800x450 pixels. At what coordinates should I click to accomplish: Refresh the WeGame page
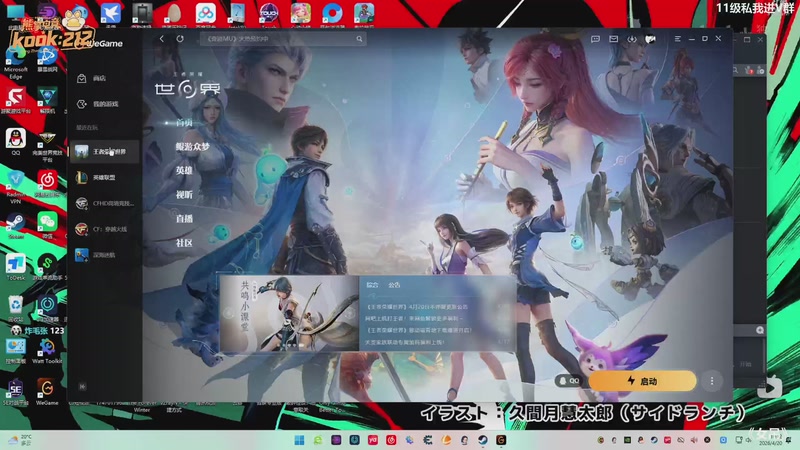click(x=180, y=39)
